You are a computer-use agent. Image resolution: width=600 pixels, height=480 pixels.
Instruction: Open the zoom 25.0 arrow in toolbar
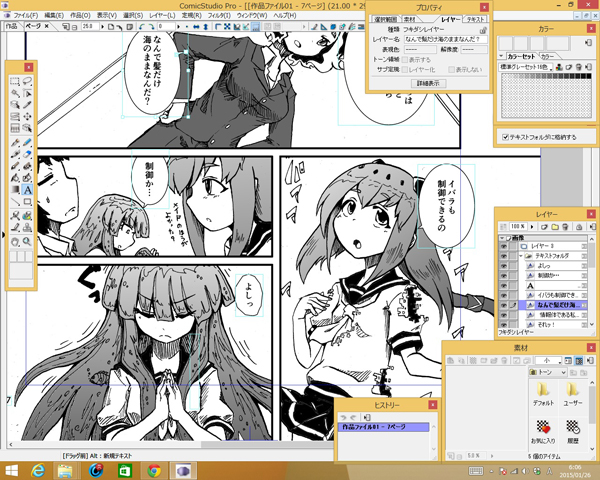[x=102, y=27]
